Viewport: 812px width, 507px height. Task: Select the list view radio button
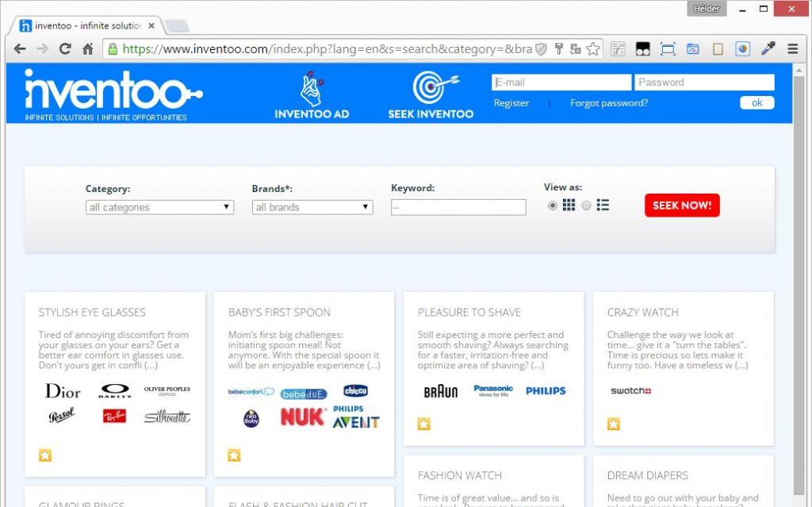click(x=586, y=205)
